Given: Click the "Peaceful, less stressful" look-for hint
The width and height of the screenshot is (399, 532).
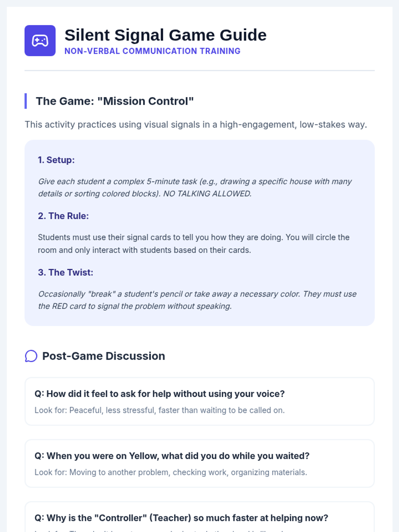Looking at the screenshot, I should click(160, 410).
